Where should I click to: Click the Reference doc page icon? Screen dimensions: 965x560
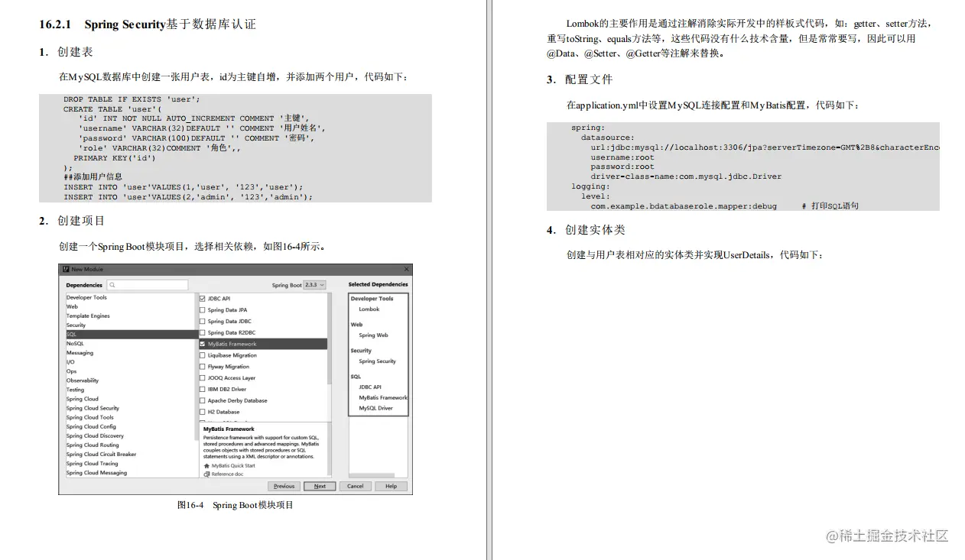pos(206,474)
